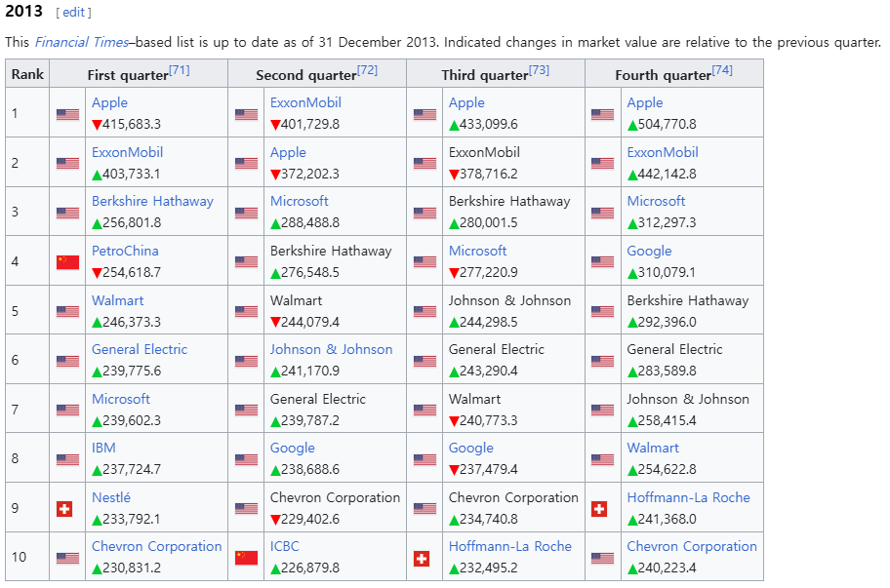
Task: Click the US flag beside fourth quarter Walmart
Action: pyautogui.click(x=602, y=459)
